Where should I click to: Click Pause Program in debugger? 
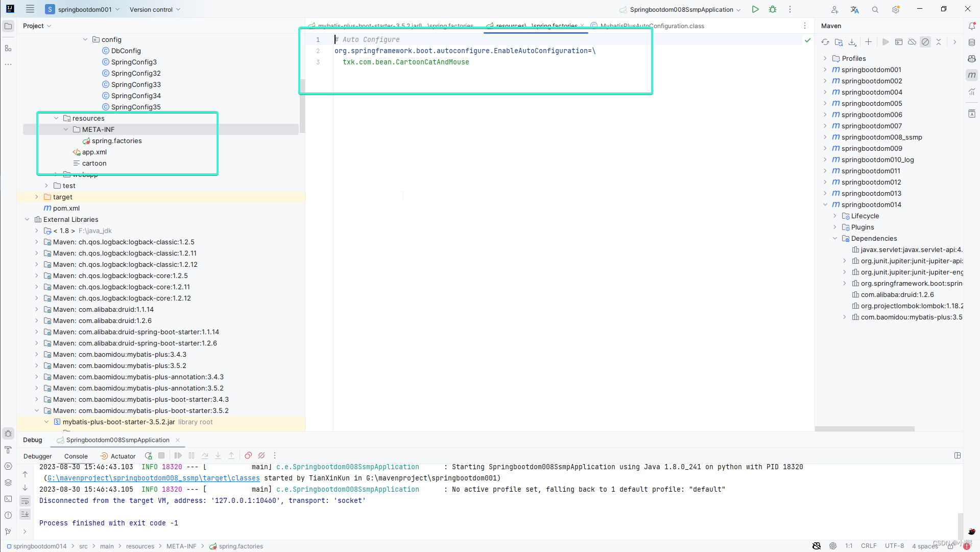[x=192, y=456]
